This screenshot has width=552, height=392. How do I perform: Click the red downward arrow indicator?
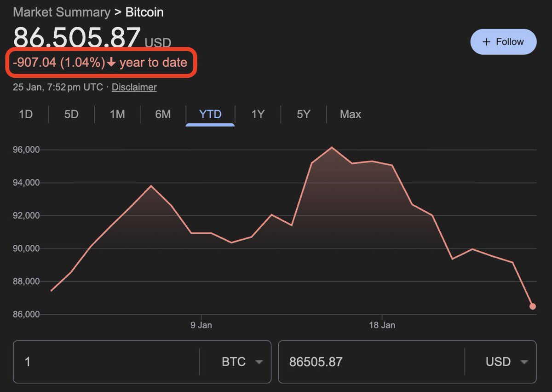[x=113, y=63]
